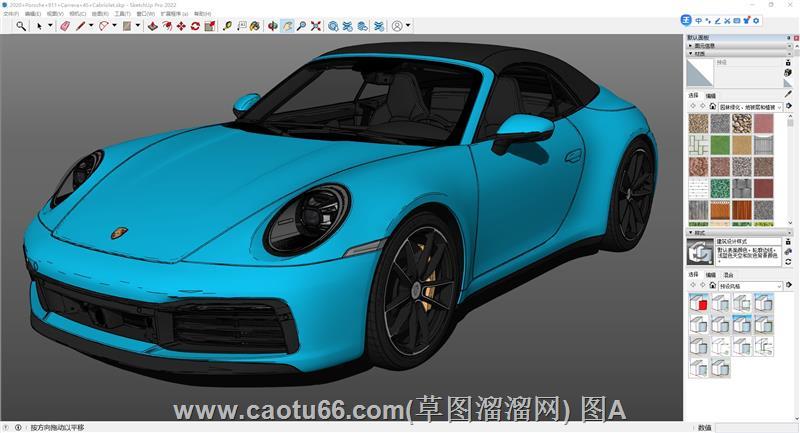Screen dimensions: 800x433
Task: Click the Zoom Extents tool
Action: point(316,26)
